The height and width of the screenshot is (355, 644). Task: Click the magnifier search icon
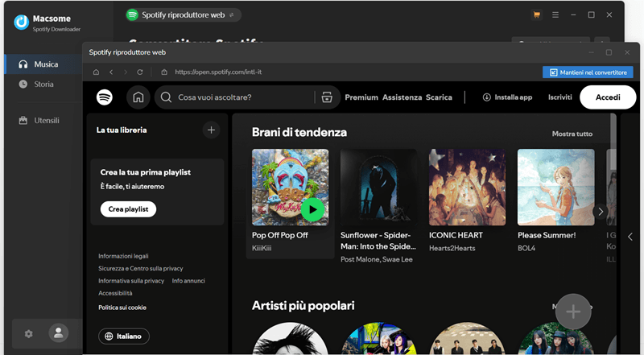pos(166,97)
